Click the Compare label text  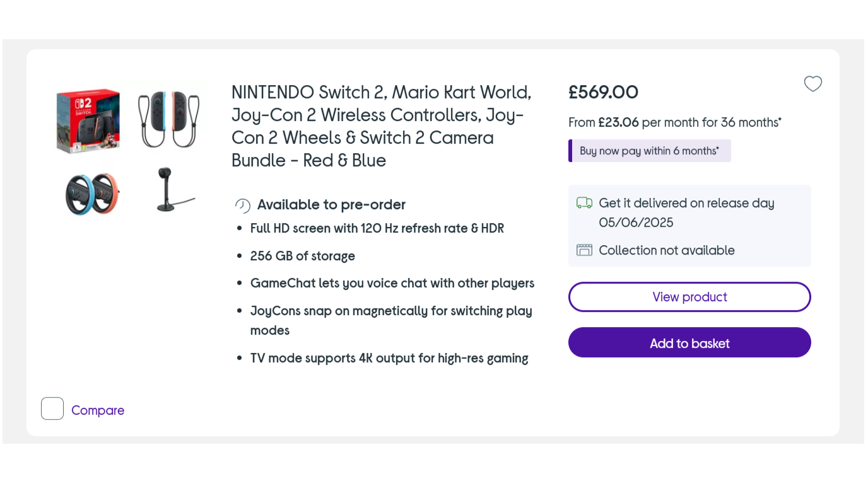point(98,410)
